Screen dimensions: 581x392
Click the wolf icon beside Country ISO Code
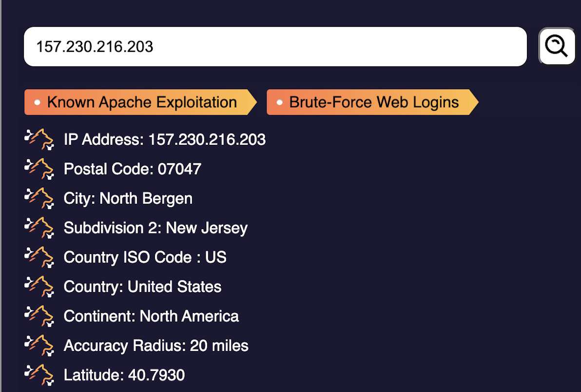[x=39, y=257]
